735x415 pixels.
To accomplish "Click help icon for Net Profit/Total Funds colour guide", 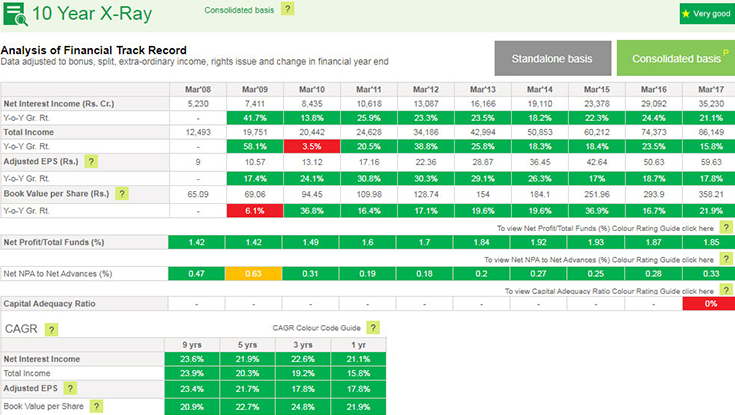I will tap(727, 228).
